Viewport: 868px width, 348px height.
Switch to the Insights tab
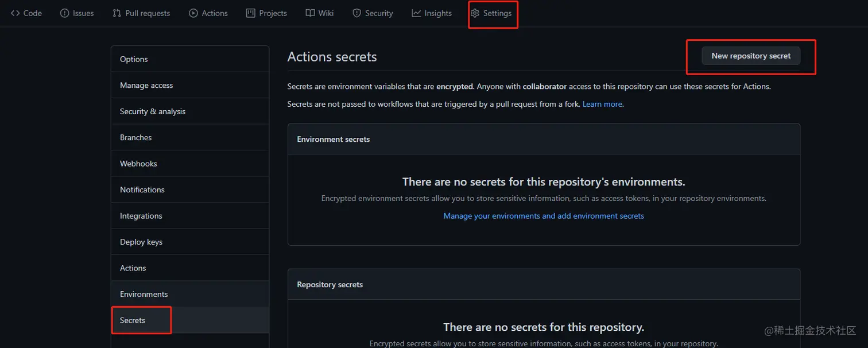point(432,13)
